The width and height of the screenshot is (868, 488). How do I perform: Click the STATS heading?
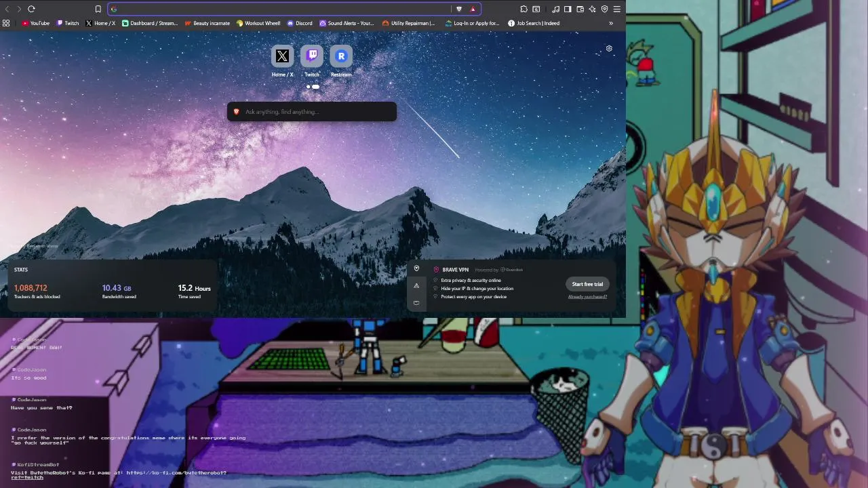(21, 270)
